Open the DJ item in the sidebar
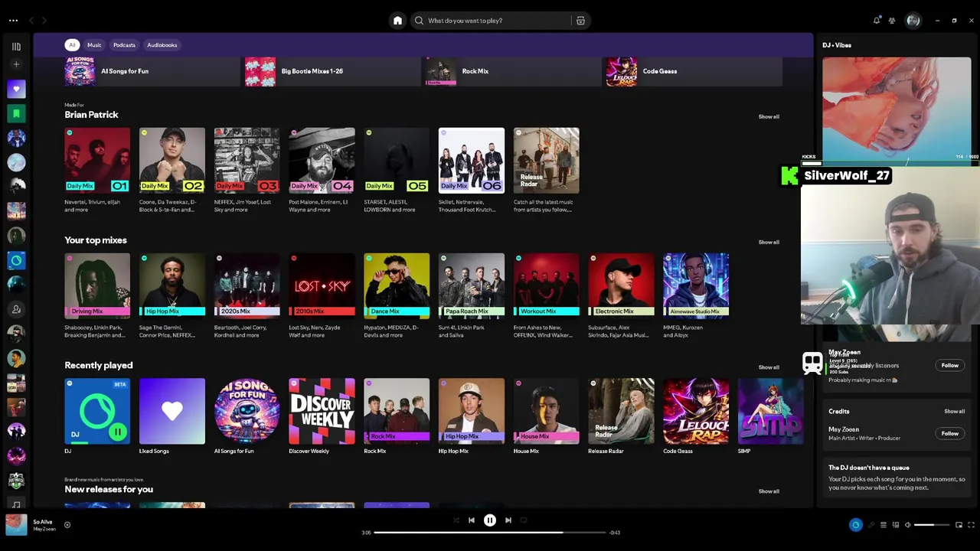The image size is (980, 551). [x=16, y=260]
